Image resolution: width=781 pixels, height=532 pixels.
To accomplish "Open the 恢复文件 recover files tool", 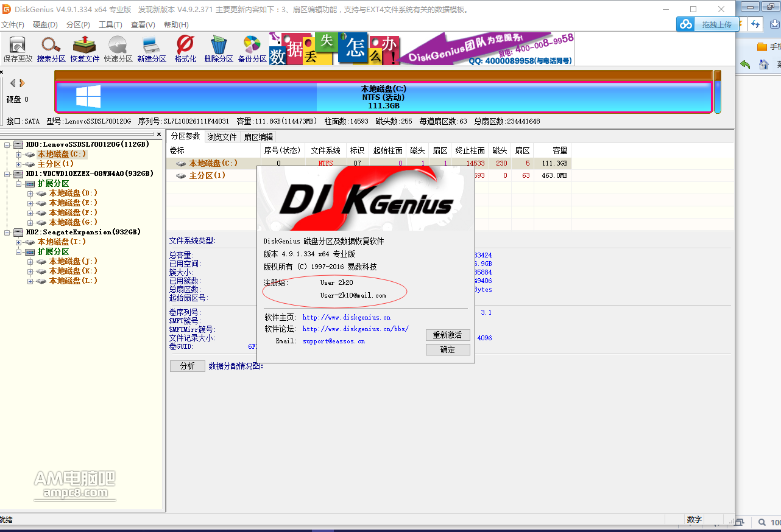I will (85, 49).
